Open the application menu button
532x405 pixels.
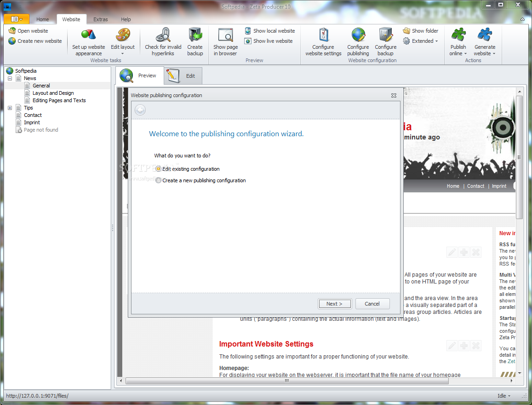point(16,19)
